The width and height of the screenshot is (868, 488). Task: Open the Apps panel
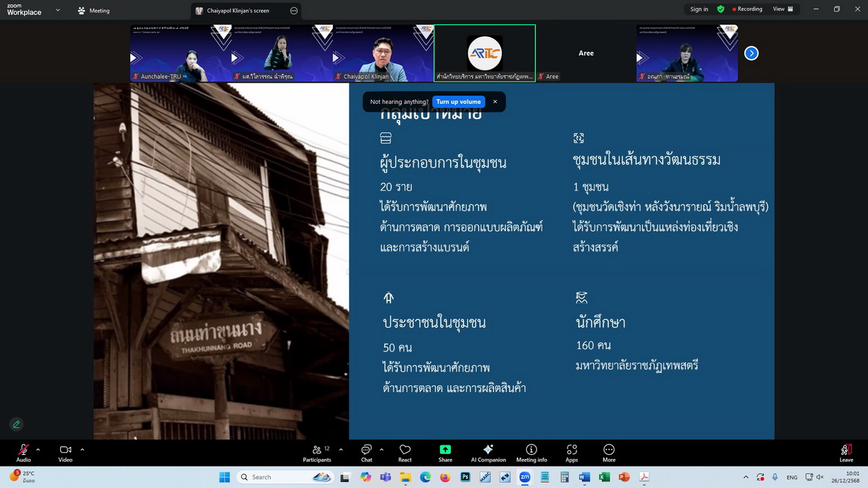click(572, 453)
